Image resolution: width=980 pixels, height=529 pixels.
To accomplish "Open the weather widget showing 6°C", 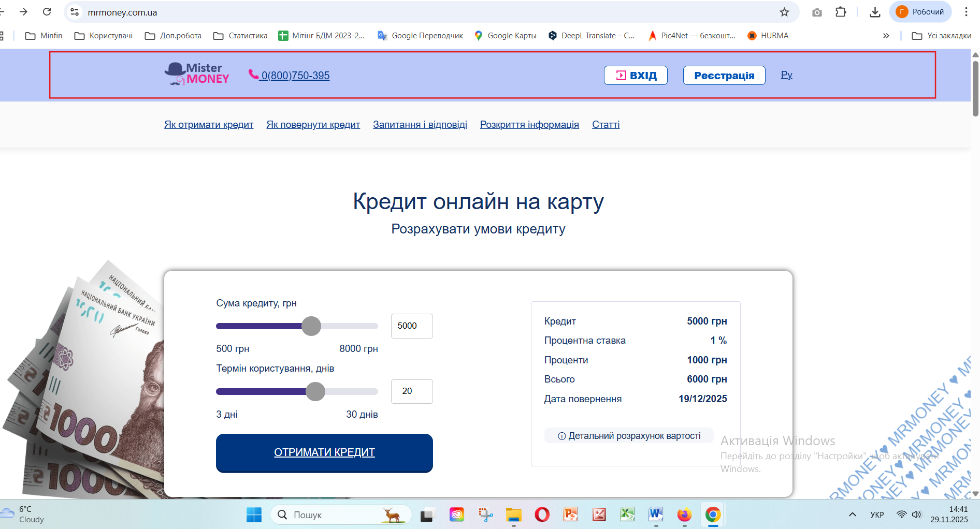I will (23, 514).
